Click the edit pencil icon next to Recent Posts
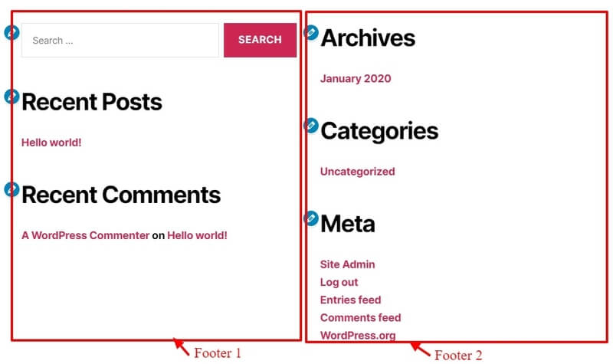This screenshot has height=364, width=613. tap(11, 97)
